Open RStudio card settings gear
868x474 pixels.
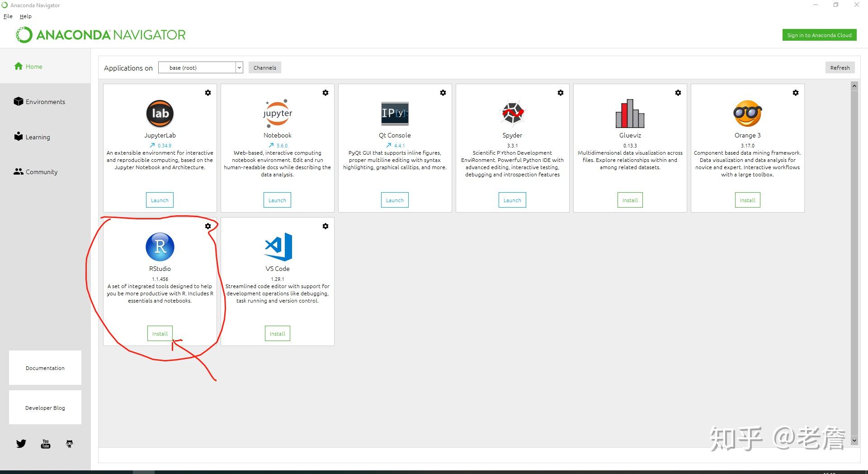208,226
